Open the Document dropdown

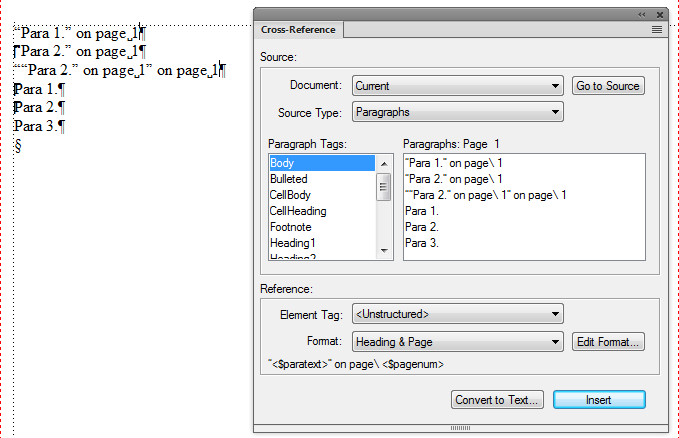click(458, 86)
